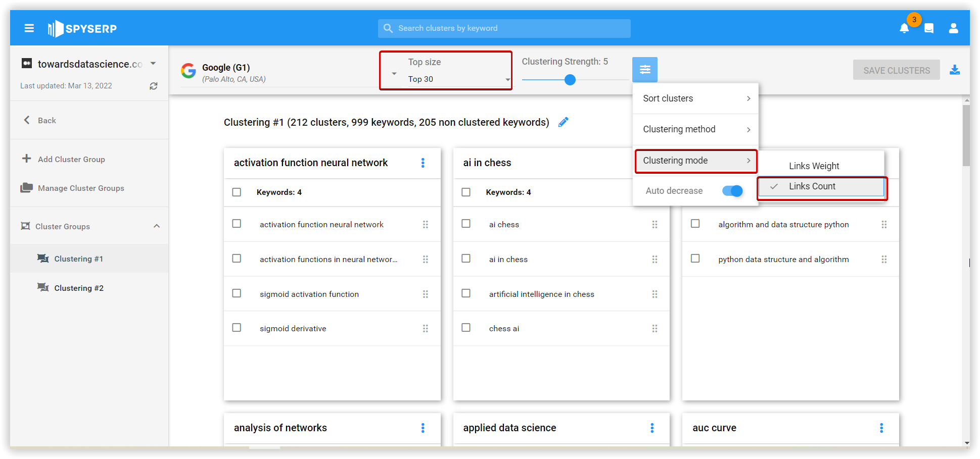Open the hamburger navigation menu
Viewport: 980px width, 459px height.
coord(29,28)
